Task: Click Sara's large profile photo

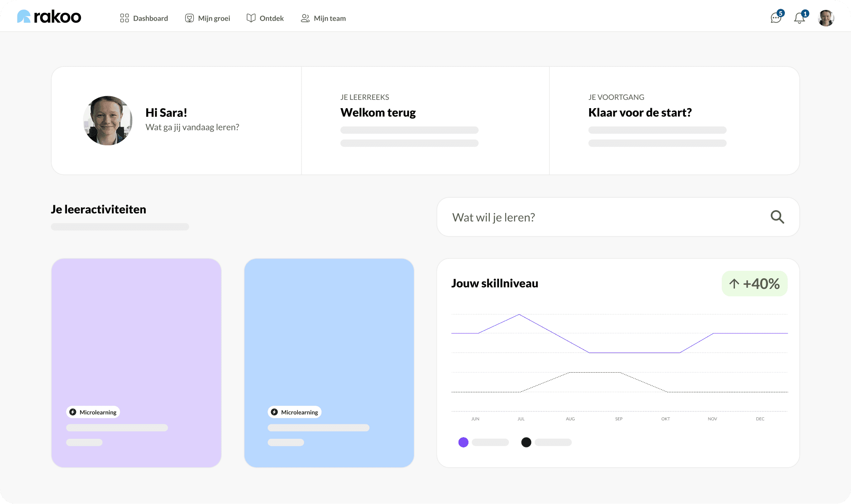Action: [x=108, y=121]
